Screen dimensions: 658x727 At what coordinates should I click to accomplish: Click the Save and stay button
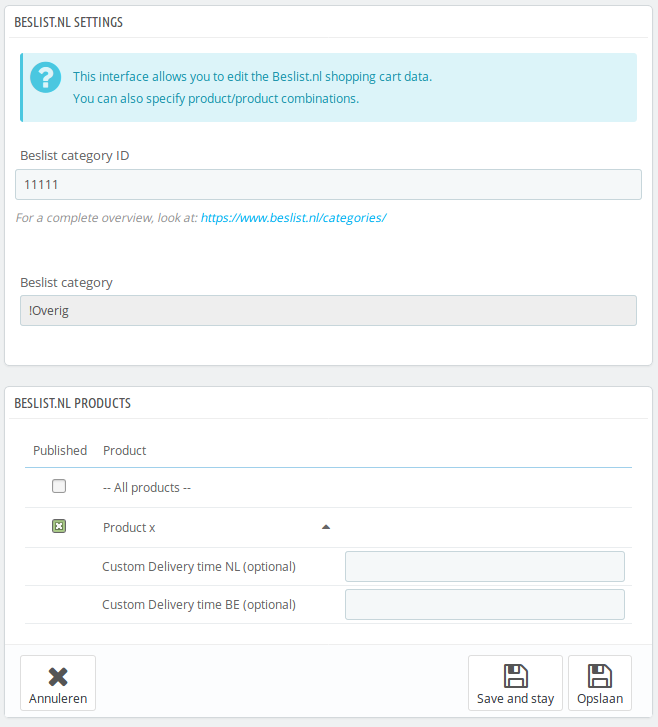coord(515,683)
